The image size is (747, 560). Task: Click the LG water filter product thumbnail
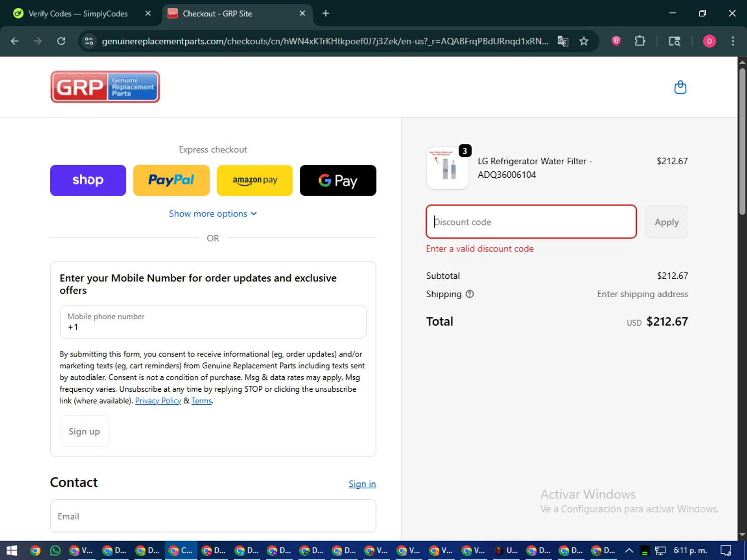pyautogui.click(x=448, y=168)
